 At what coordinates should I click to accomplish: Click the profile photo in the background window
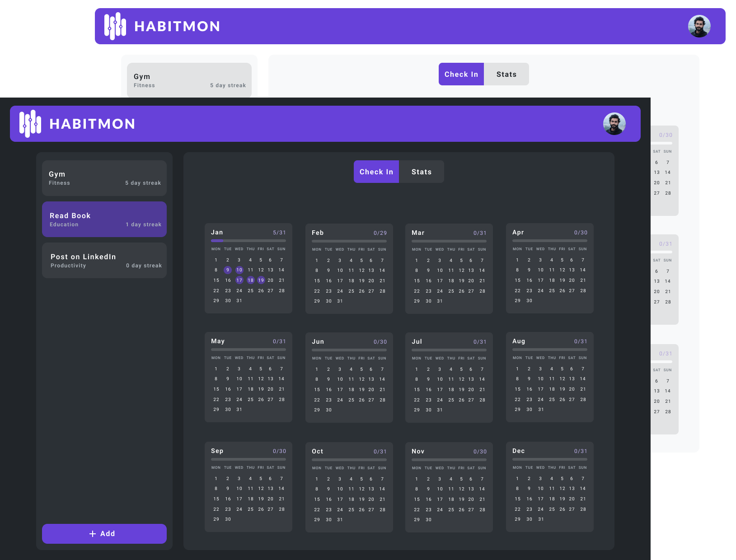click(699, 26)
